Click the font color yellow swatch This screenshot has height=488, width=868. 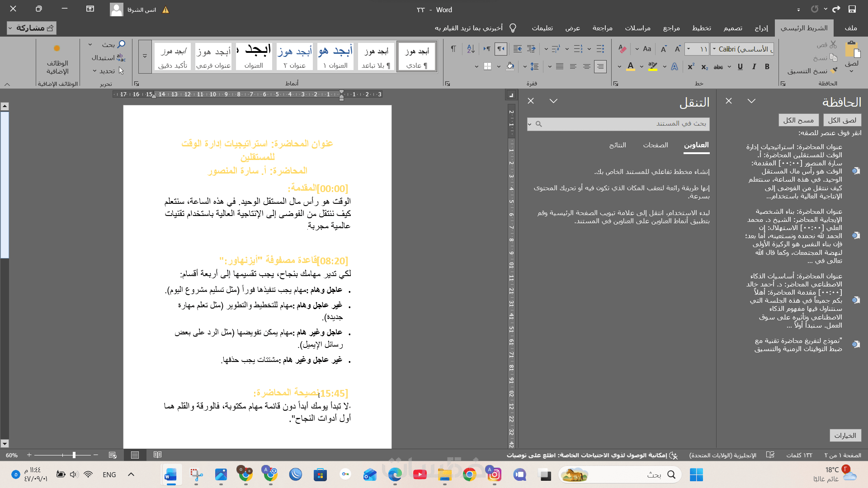click(631, 67)
